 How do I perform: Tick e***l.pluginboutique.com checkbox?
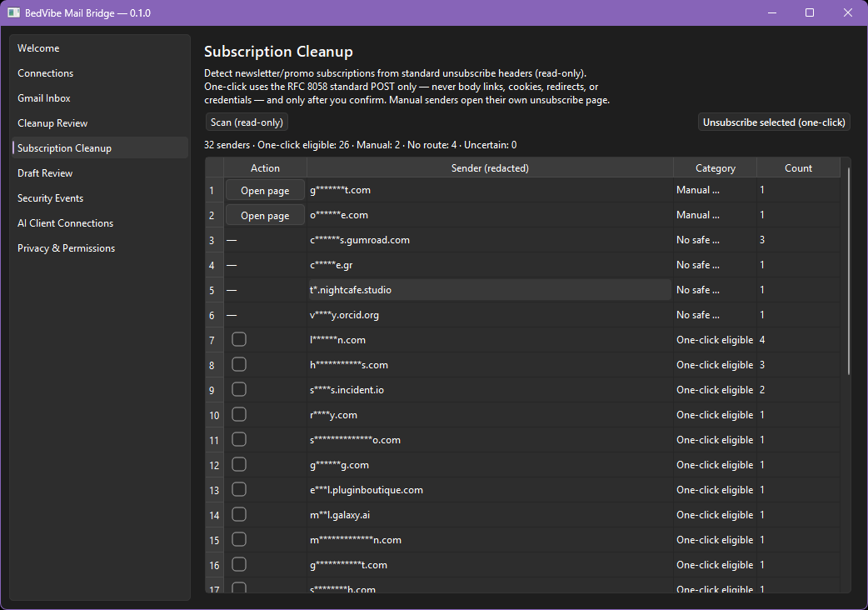point(238,489)
